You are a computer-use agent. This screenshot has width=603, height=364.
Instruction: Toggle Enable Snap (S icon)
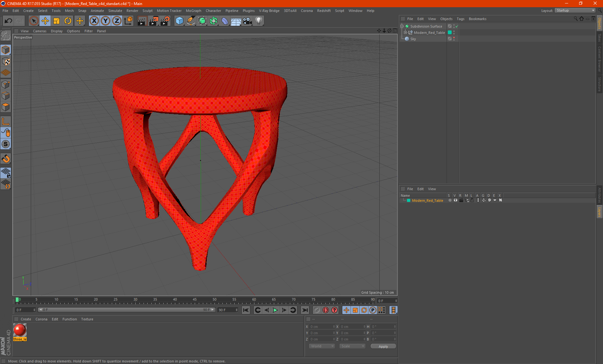click(x=6, y=144)
